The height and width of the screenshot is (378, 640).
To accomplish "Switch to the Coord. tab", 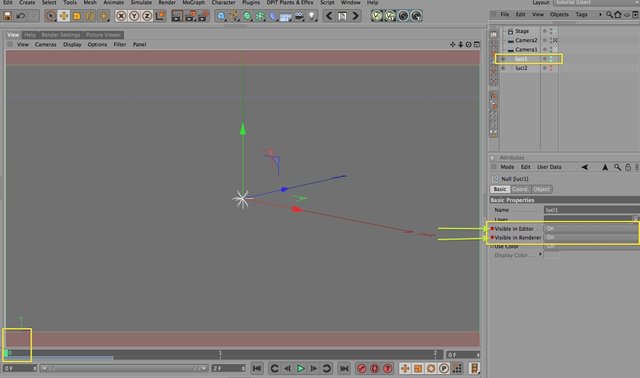I will [x=520, y=189].
